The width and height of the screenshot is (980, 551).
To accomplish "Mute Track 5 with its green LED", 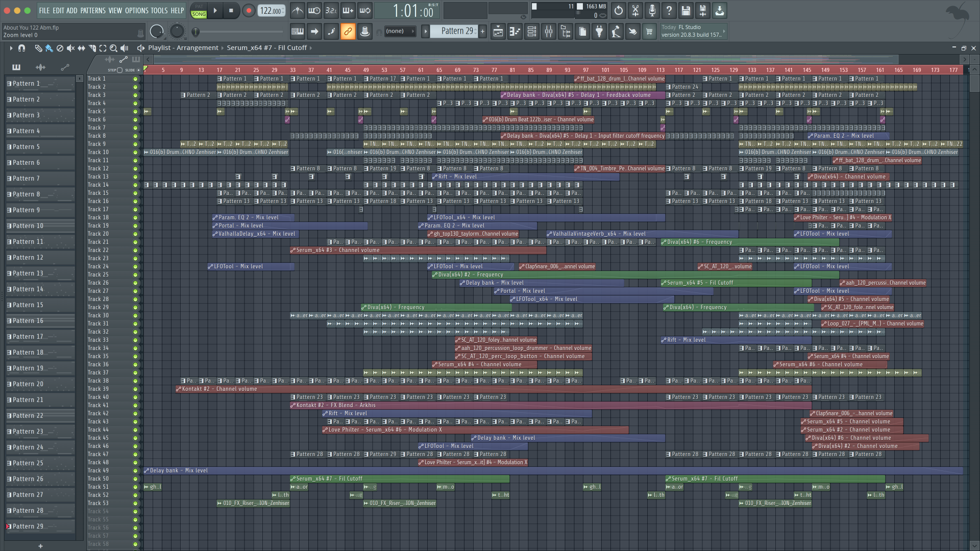I will [x=135, y=112].
